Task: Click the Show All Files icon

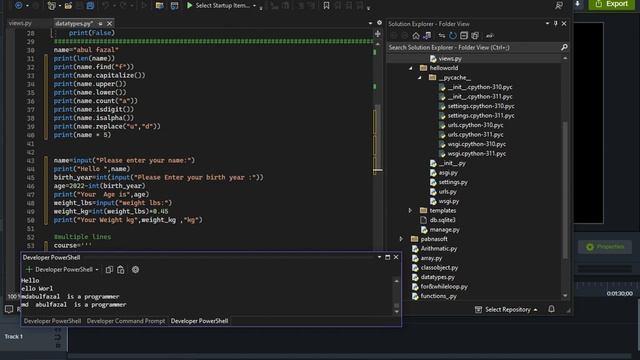Action: [x=475, y=36]
